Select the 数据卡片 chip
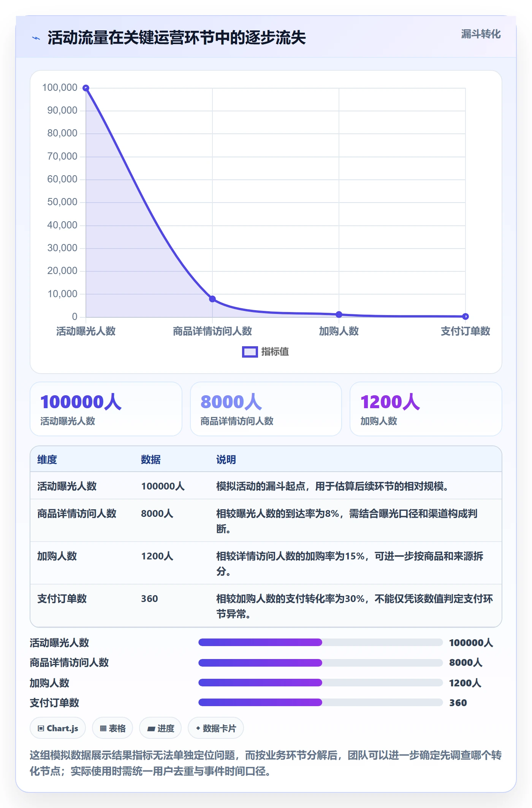The width and height of the screenshot is (532, 808). (x=216, y=728)
